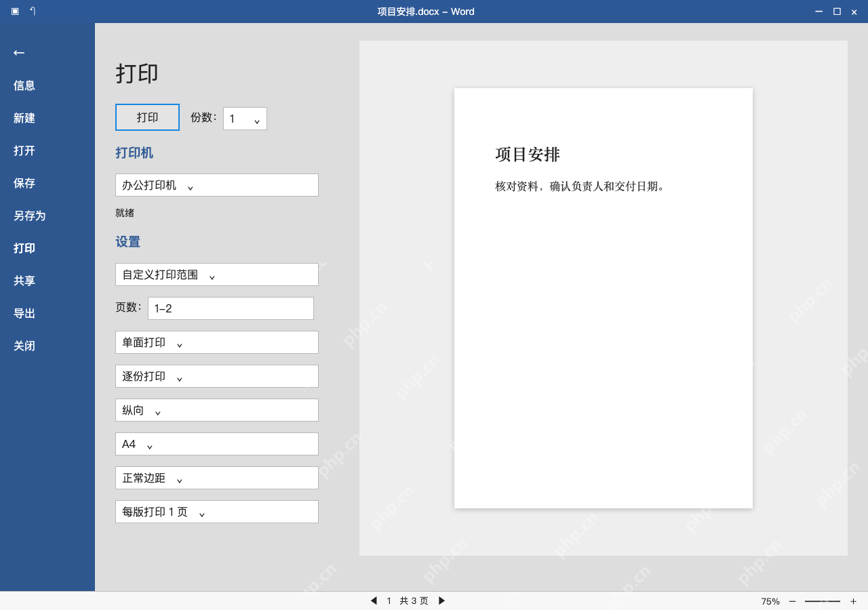Select 新建 in the sidebar

(24, 118)
